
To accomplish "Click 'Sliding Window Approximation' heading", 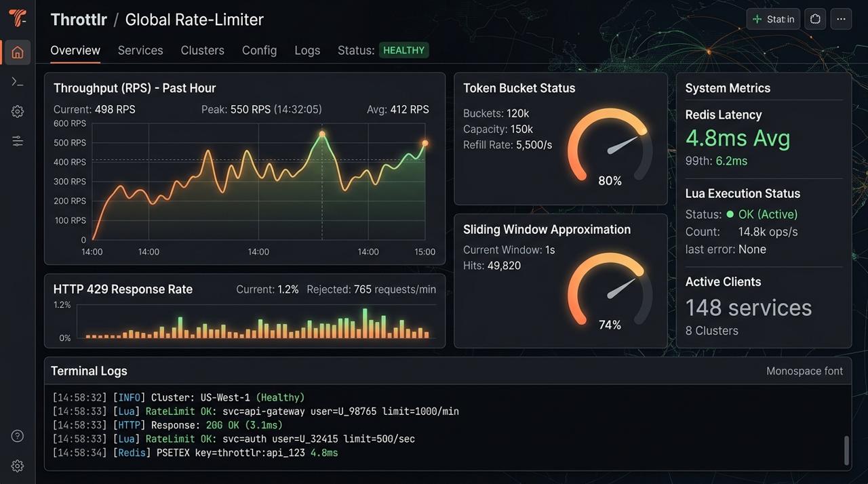I will click(x=547, y=229).
